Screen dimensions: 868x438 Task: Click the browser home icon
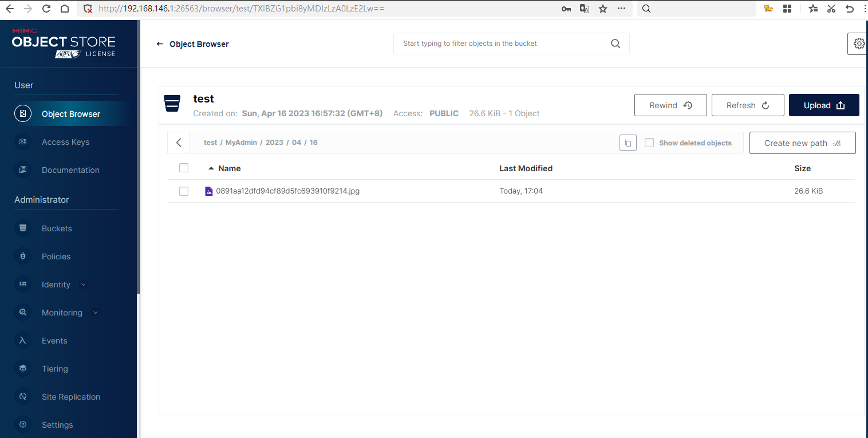(x=65, y=9)
